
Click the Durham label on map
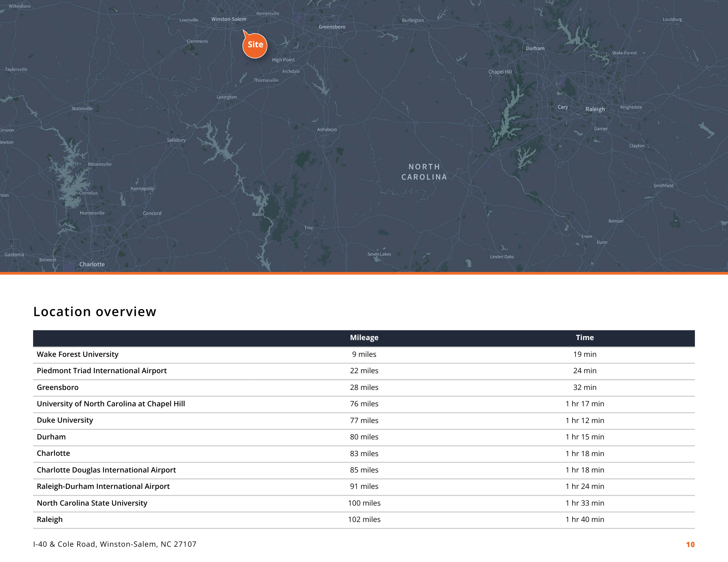pos(535,48)
